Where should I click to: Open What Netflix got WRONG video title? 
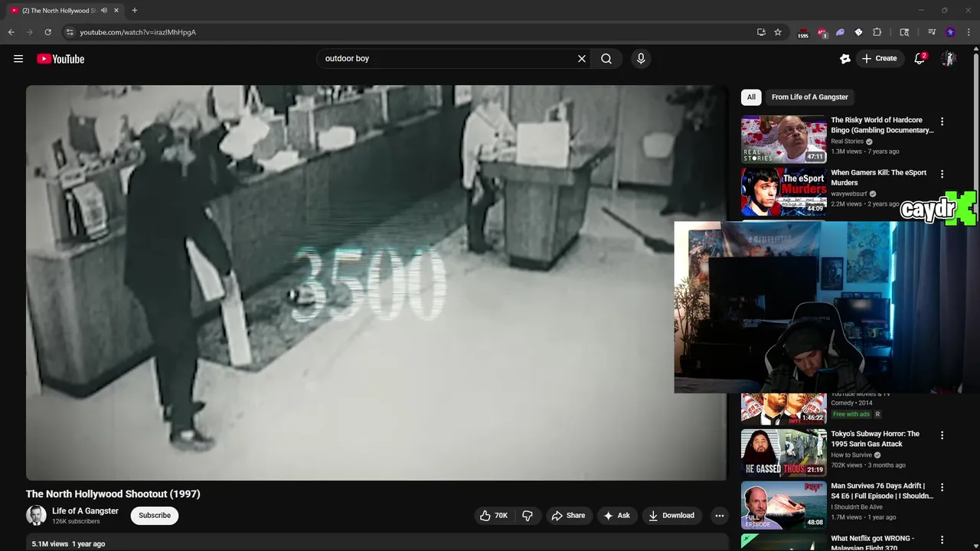(x=873, y=542)
